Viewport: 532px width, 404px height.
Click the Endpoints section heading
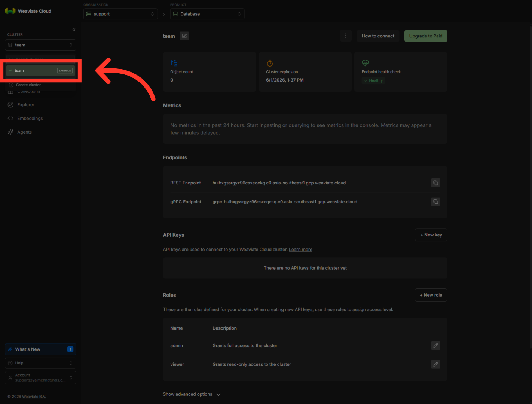[x=175, y=157]
